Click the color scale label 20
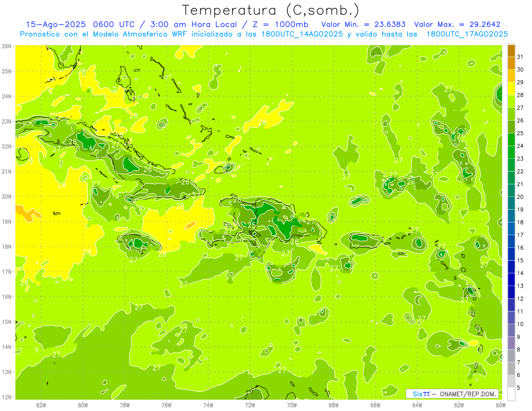532x411 pixels. point(520,197)
